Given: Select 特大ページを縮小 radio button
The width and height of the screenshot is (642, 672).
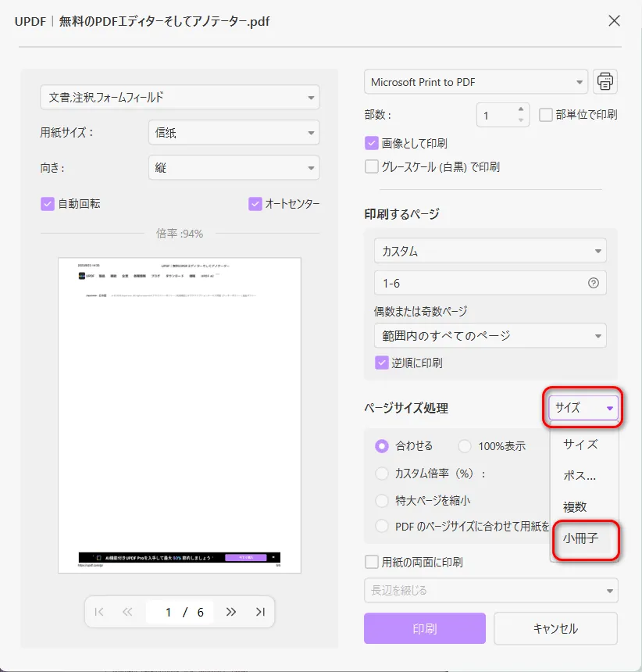Looking at the screenshot, I should [381, 501].
